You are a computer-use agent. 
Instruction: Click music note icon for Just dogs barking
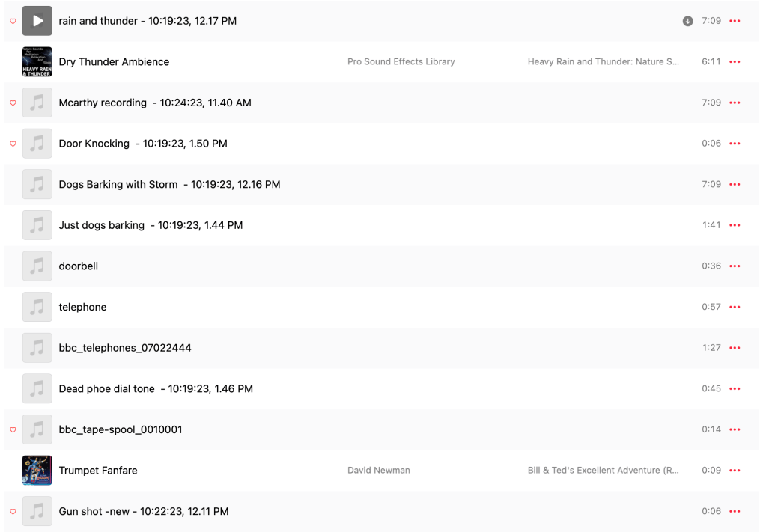coord(37,225)
